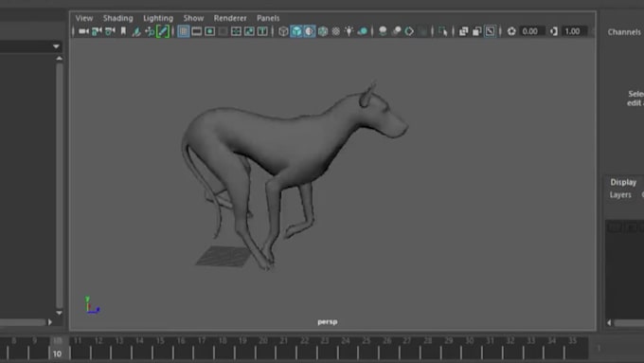The height and width of the screenshot is (363, 644).
Task: Open the Lighting menu
Action: tap(158, 18)
